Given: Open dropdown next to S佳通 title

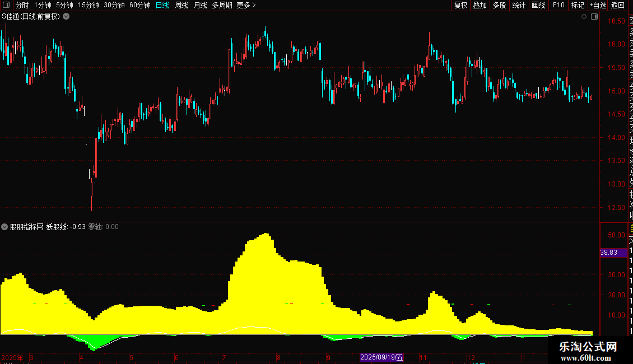Looking at the screenshot, I should pyautogui.click(x=66, y=17).
